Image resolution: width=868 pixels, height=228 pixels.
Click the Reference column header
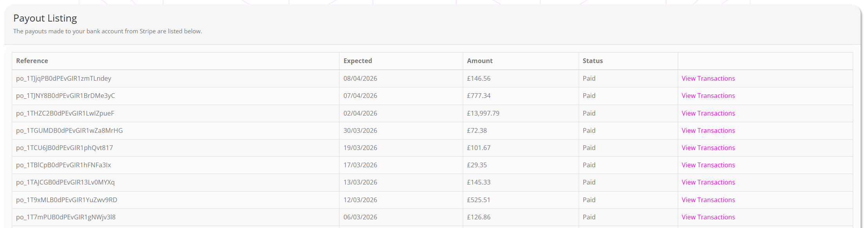[32, 61]
